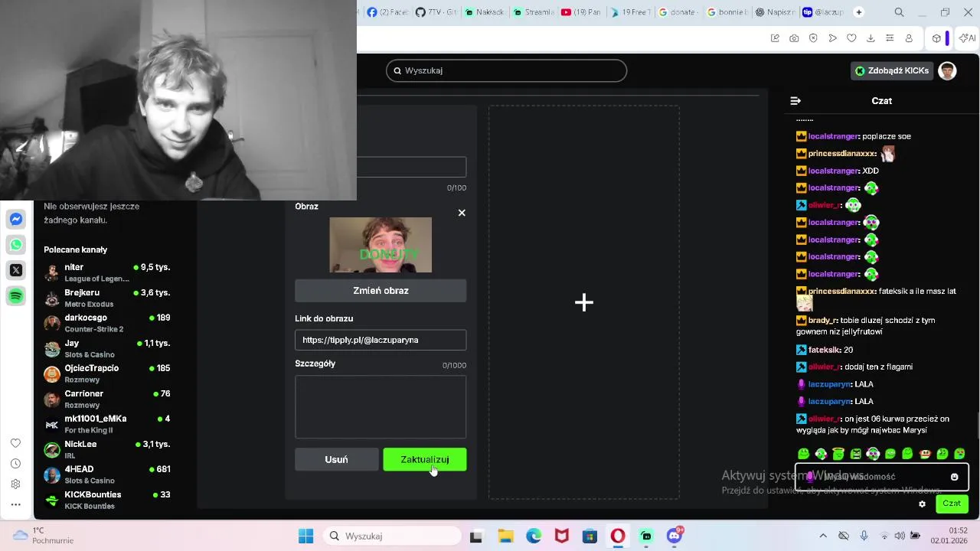Click the green Czat send button
Screen dimensions: 980x551
[x=952, y=504]
